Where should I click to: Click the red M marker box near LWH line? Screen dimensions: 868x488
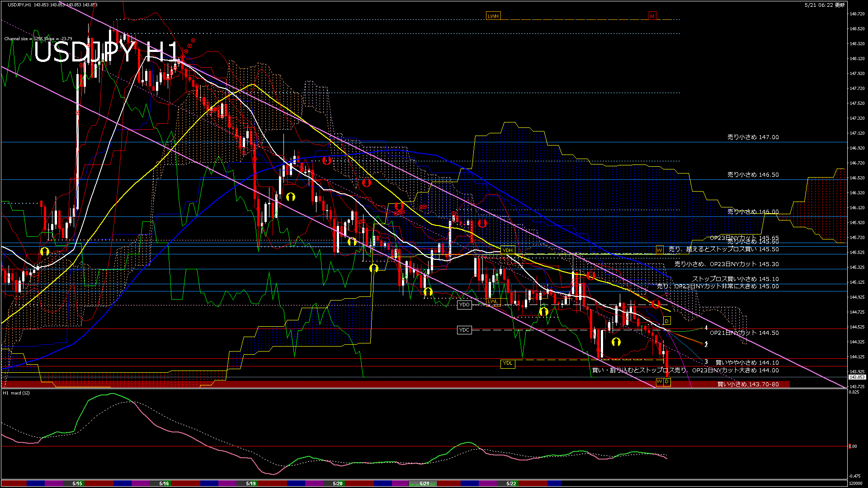652,16
